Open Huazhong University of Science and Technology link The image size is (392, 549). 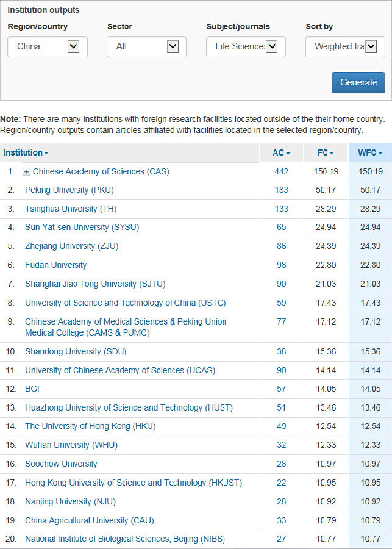coord(129,408)
